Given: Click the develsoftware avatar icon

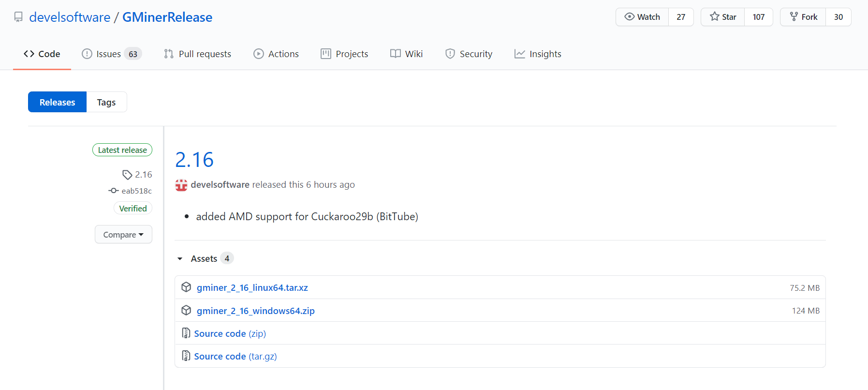Looking at the screenshot, I should click(181, 185).
